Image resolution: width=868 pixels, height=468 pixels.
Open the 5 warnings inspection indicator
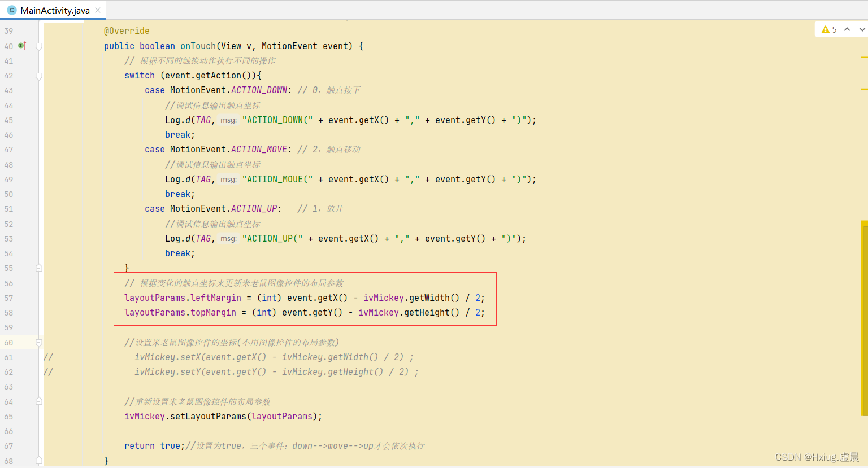[829, 29]
